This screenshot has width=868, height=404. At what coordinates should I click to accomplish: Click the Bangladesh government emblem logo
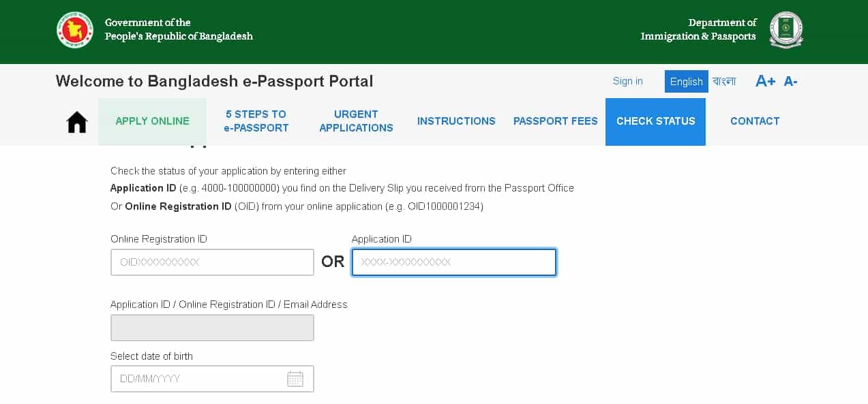coord(74,30)
